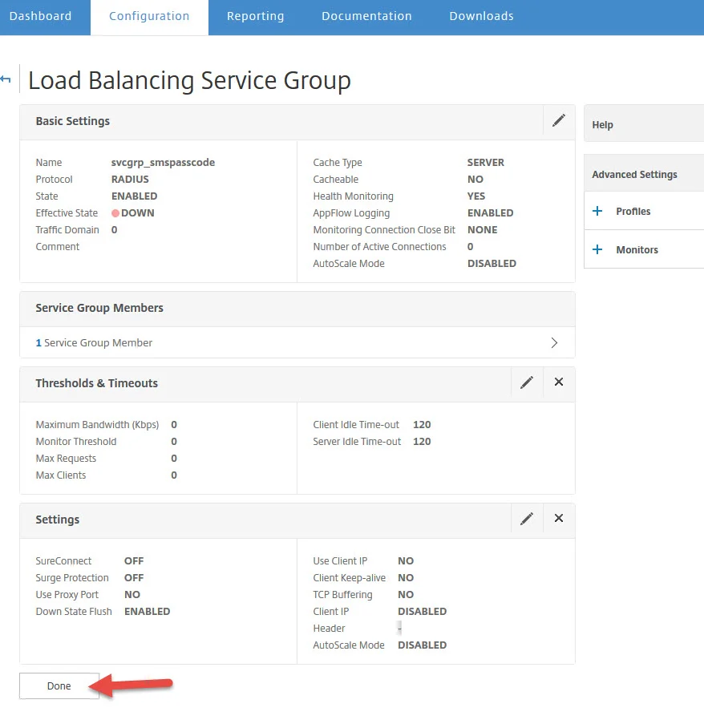Click the Done button
704x728 pixels.
click(59, 686)
